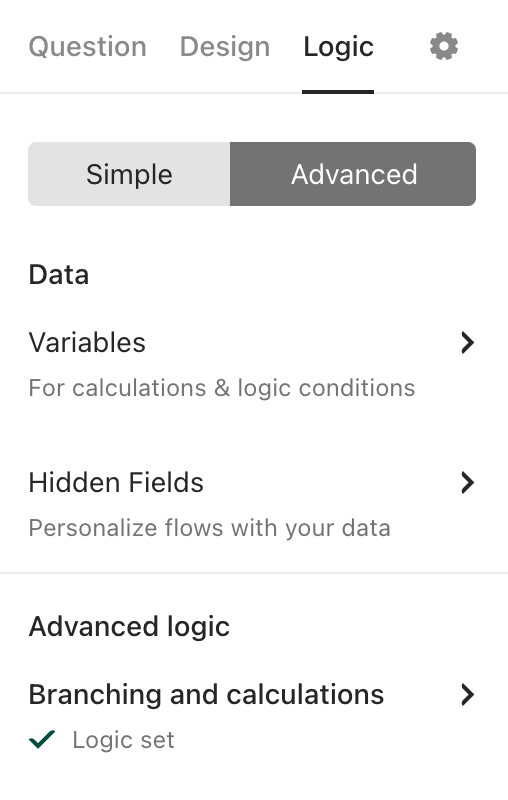Open settings via the gear icon
The height and width of the screenshot is (800, 508).
coord(444,46)
